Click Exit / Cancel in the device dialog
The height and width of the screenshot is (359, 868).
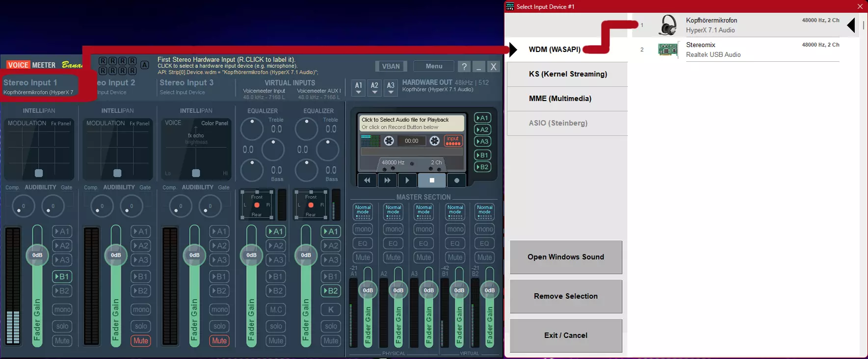pyautogui.click(x=566, y=335)
